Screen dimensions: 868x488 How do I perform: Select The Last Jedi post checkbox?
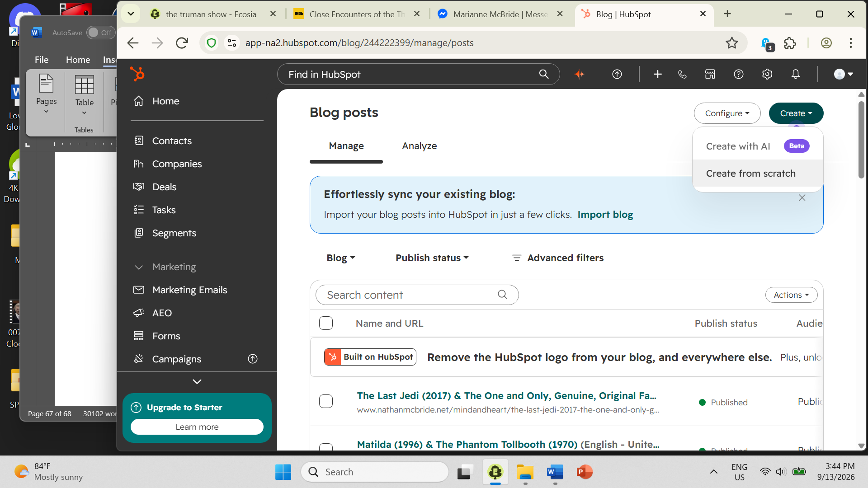point(326,401)
